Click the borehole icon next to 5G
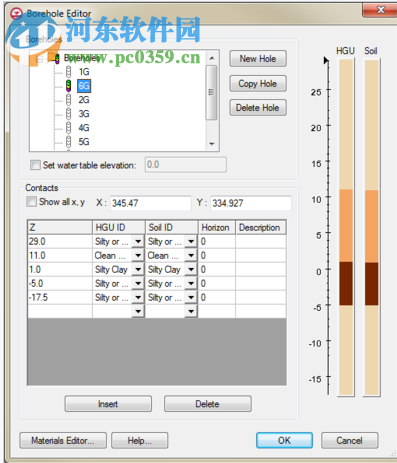397x463 pixels. (69, 142)
